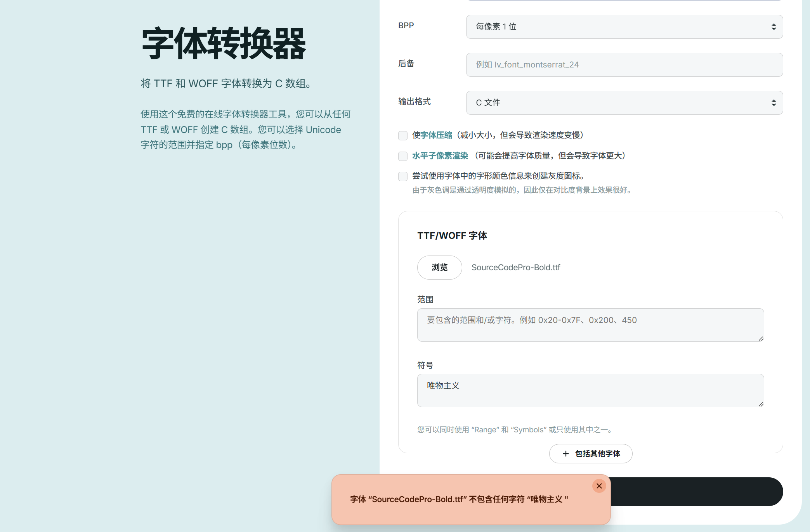810x532 pixels.
Task: Click the 输出格式 dropdown arrows icon
Action: click(x=774, y=103)
